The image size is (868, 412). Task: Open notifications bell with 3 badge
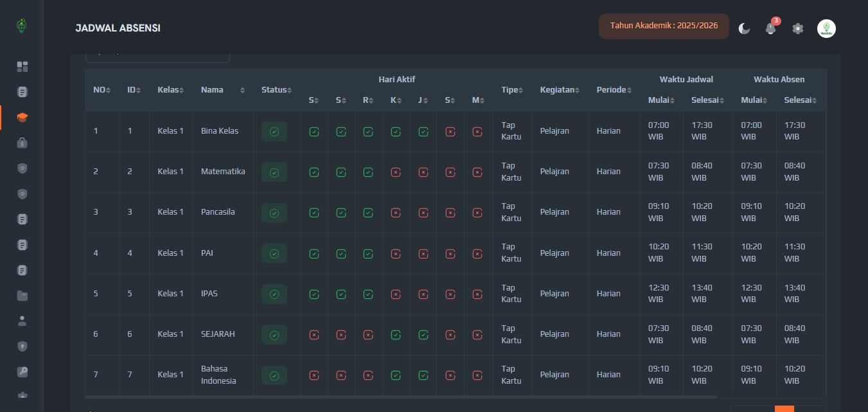click(771, 28)
